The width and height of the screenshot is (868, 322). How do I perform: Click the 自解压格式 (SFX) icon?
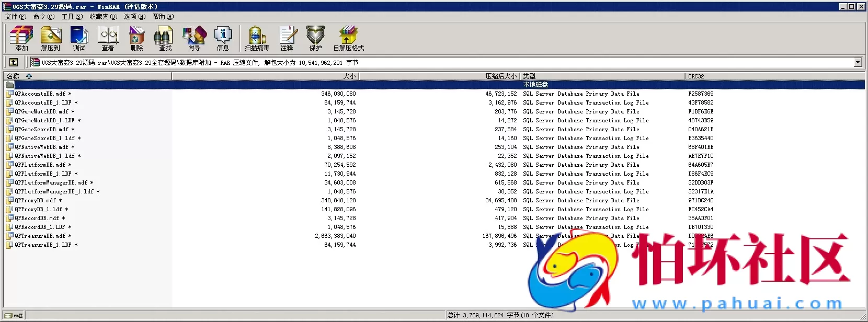pos(348,38)
